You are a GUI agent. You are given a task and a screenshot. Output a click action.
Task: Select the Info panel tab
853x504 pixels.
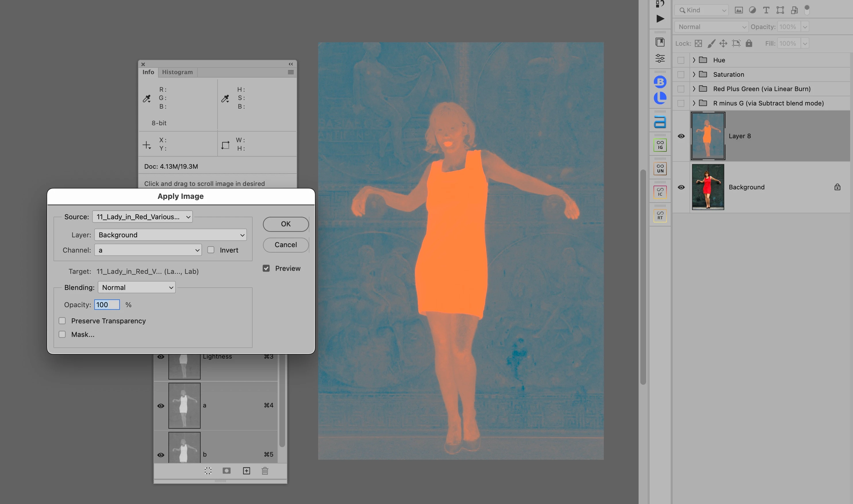click(148, 72)
